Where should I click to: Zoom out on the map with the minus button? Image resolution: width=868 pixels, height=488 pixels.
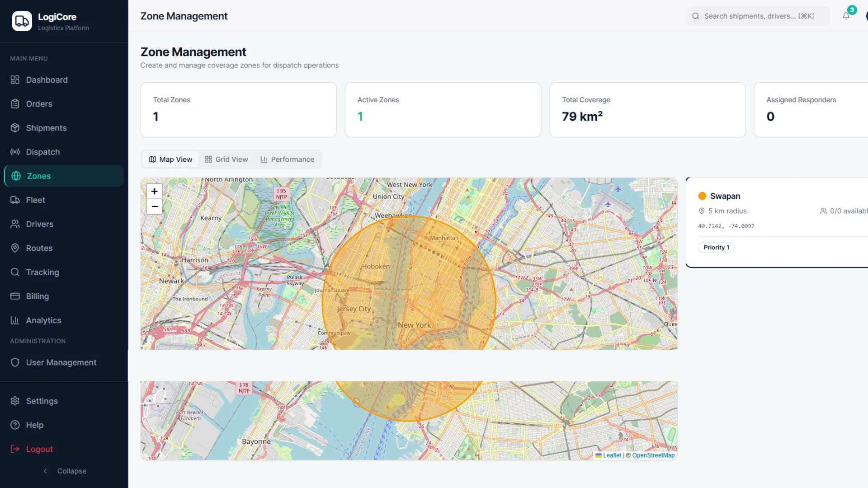155,206
